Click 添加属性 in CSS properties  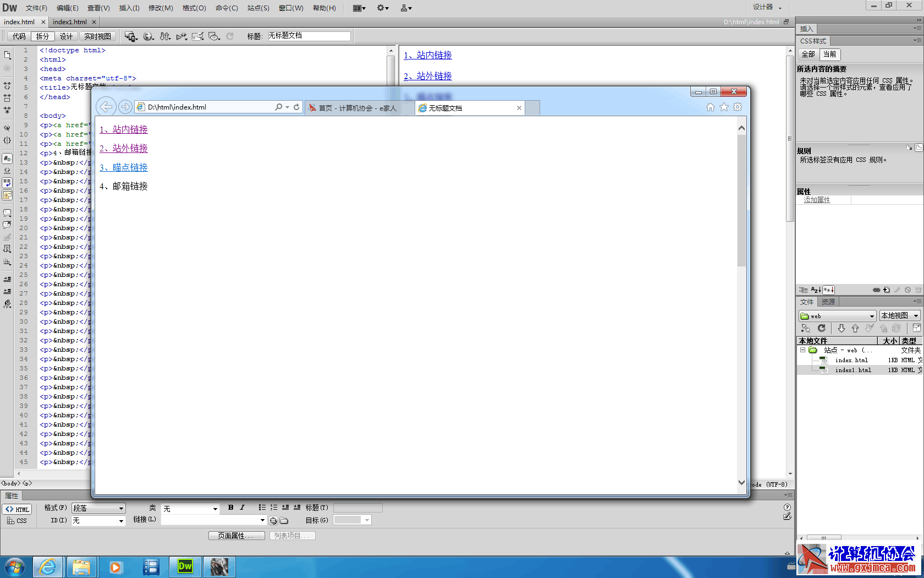817,200
